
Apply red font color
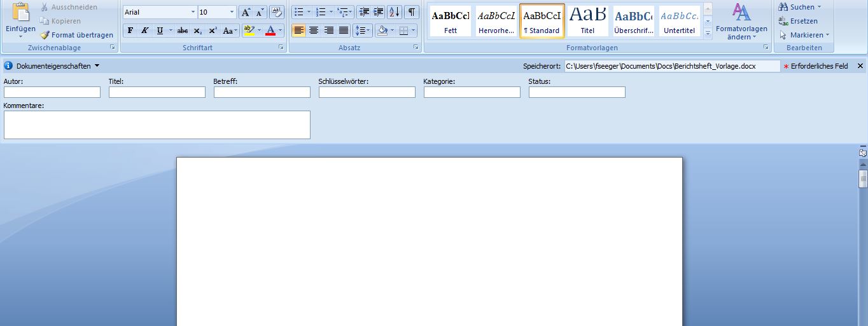coord(270,31)
